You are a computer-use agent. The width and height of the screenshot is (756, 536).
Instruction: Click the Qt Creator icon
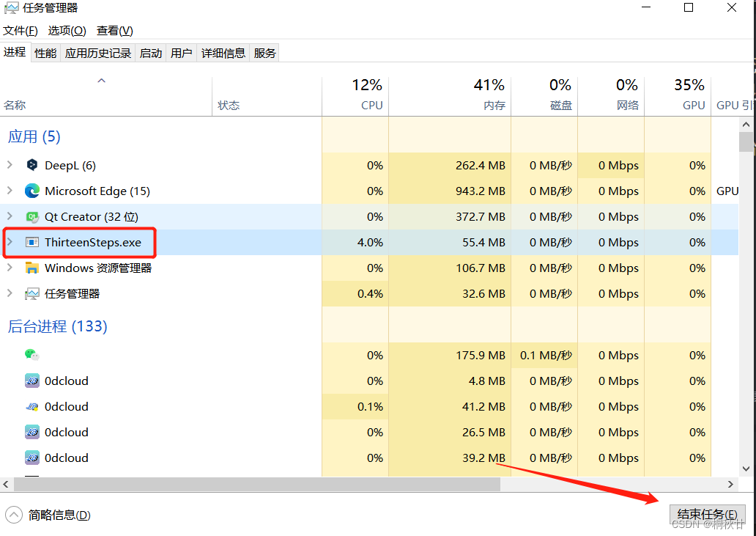pyautogui.click(x=31, y=216)
